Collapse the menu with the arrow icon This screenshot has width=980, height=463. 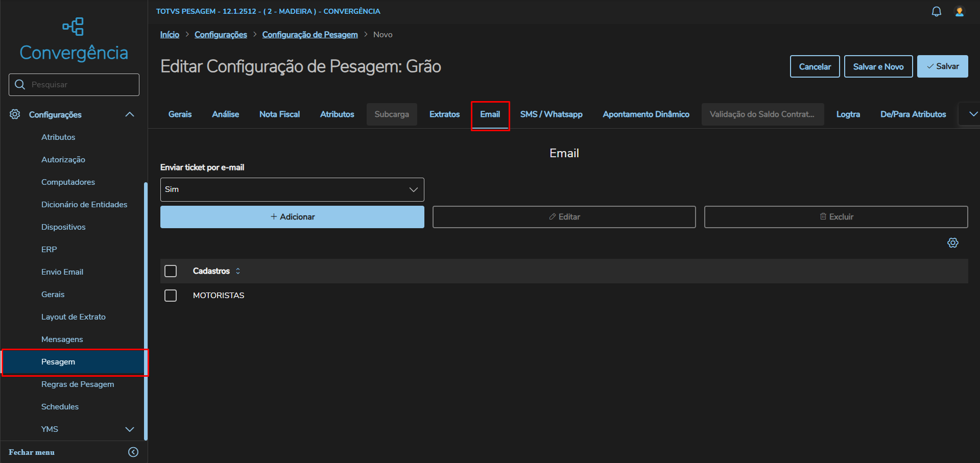tap(133, 452)
